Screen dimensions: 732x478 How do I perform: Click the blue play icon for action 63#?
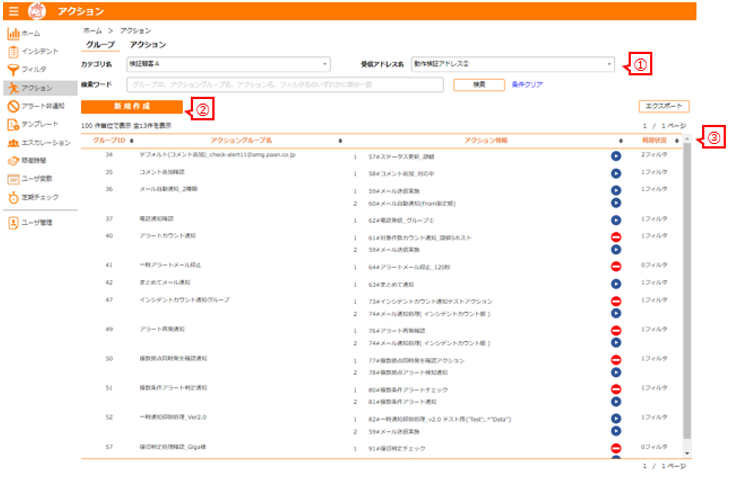click(616, 284)
